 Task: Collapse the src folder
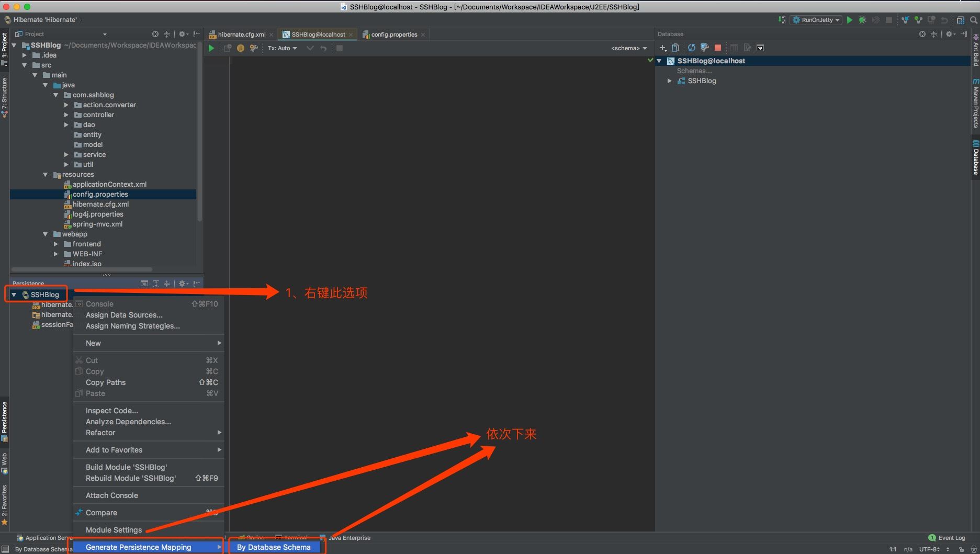click(x=25, y=65)
